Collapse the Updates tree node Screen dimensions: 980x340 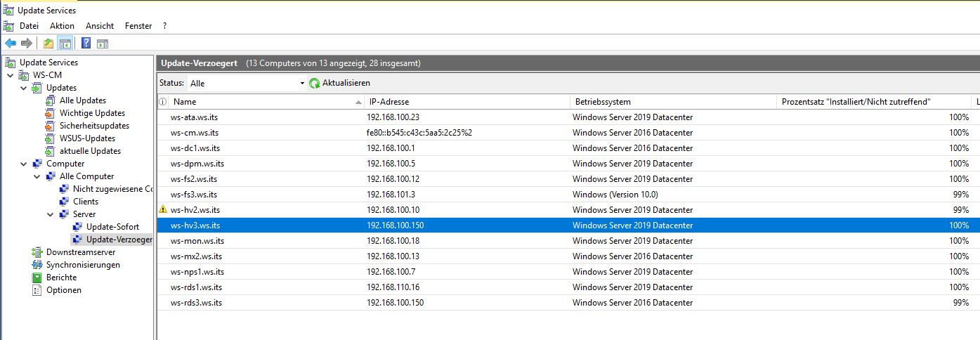point(24,88)
